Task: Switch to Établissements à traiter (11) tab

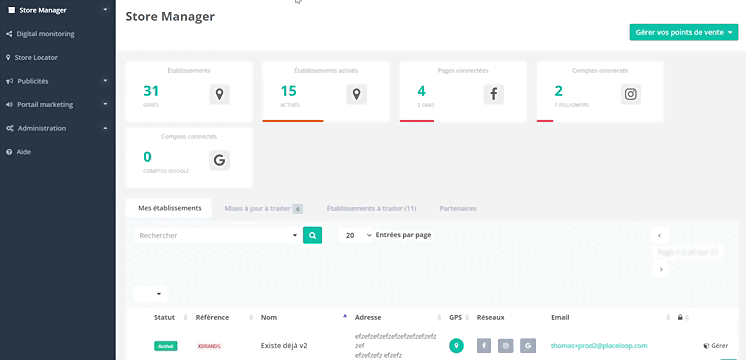Action: 372,209
